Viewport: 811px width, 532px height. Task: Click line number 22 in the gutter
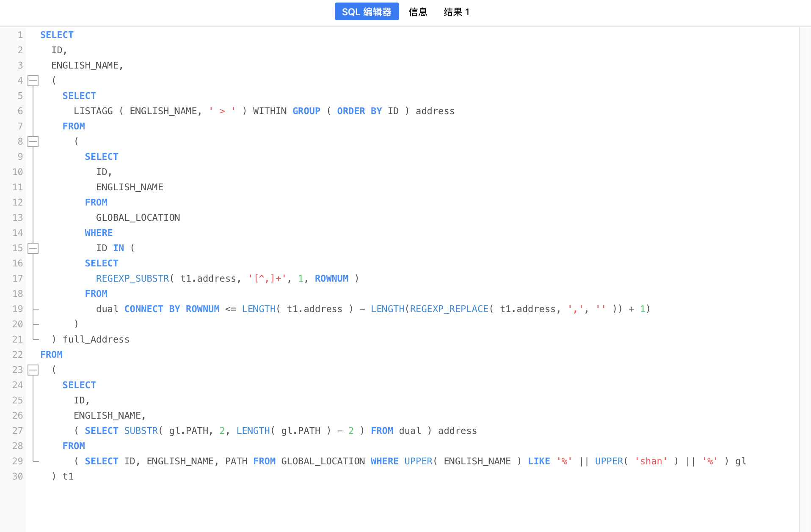pyautogui.click(x=17, y=354)
